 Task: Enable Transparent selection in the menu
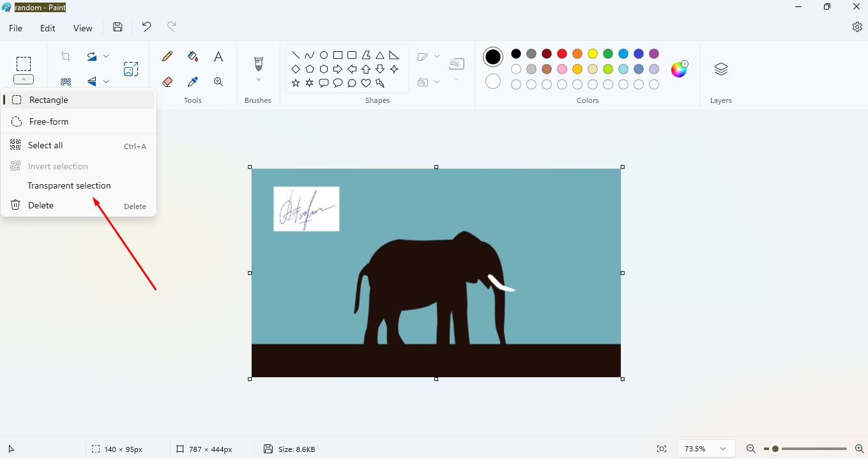point(69,185)
